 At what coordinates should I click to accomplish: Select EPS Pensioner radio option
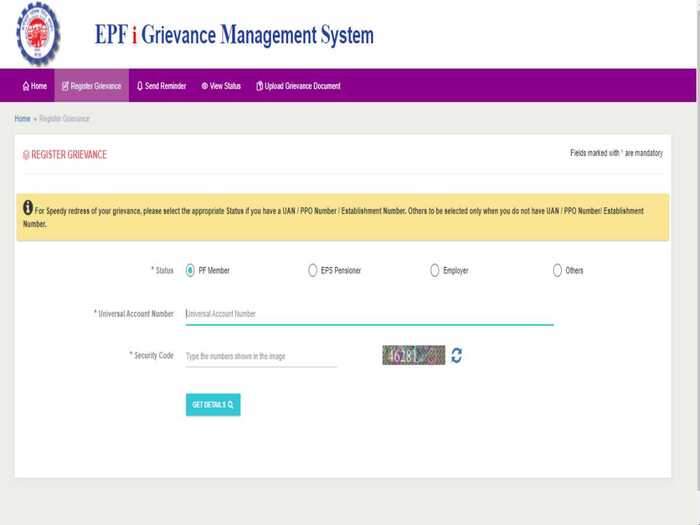pyautogui.click(x=312, y=271)
